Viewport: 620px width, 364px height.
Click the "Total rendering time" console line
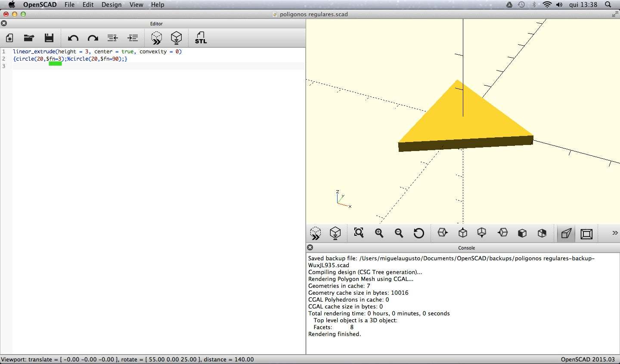[x=379, y=314]
